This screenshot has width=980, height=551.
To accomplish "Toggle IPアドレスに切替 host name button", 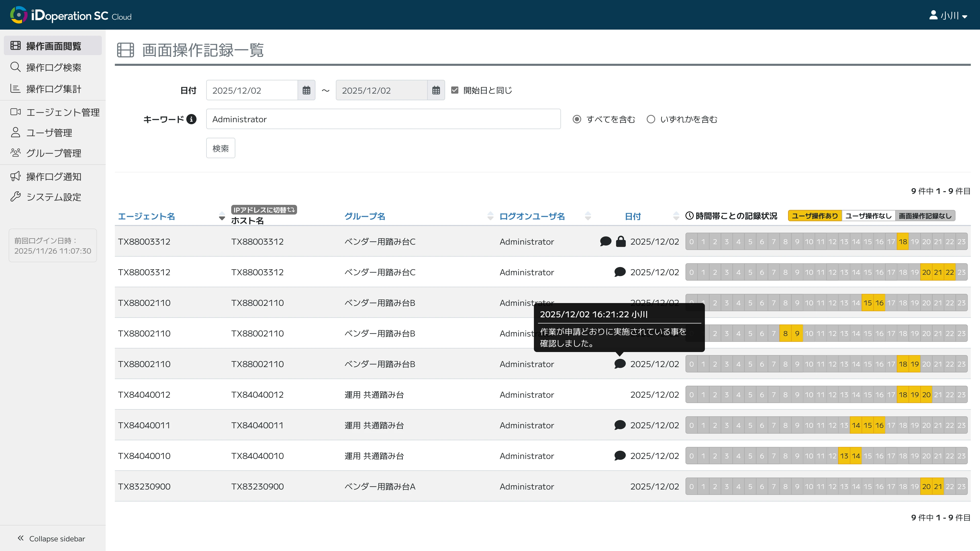I will click(x=264, y=209).
